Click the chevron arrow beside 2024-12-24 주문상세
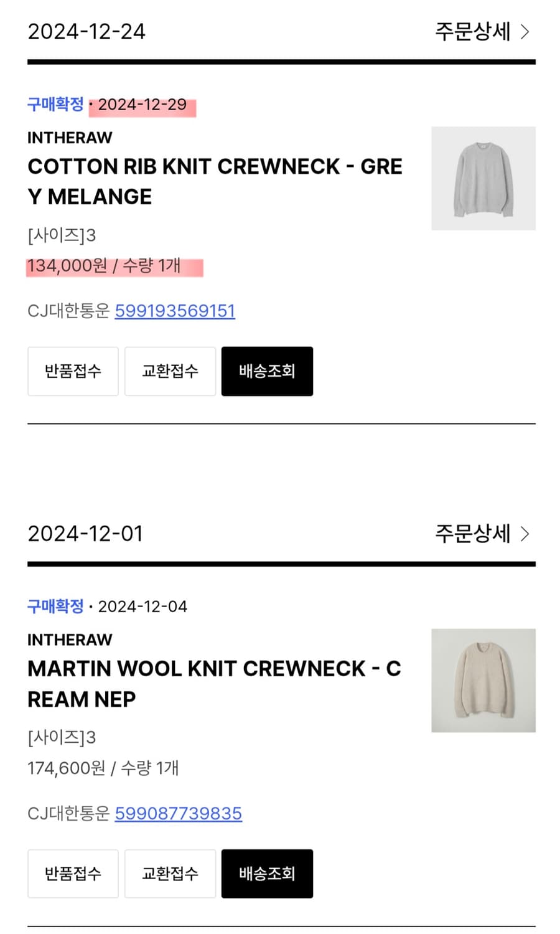 click(525, 32)
